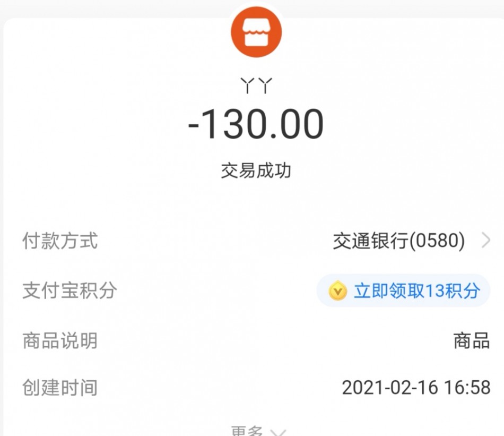Image resolution: width=504 pixels, height=436 pixels.
Task: Tap the gold coin points icon
Action: (337, 291)
